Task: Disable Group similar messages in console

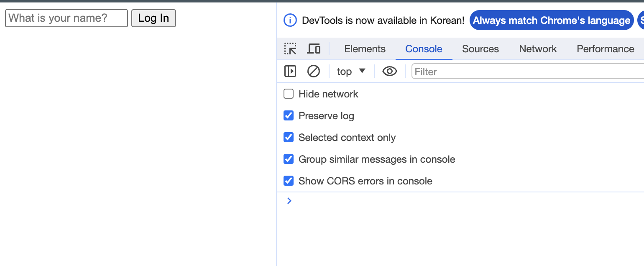Action: [289, 159]
